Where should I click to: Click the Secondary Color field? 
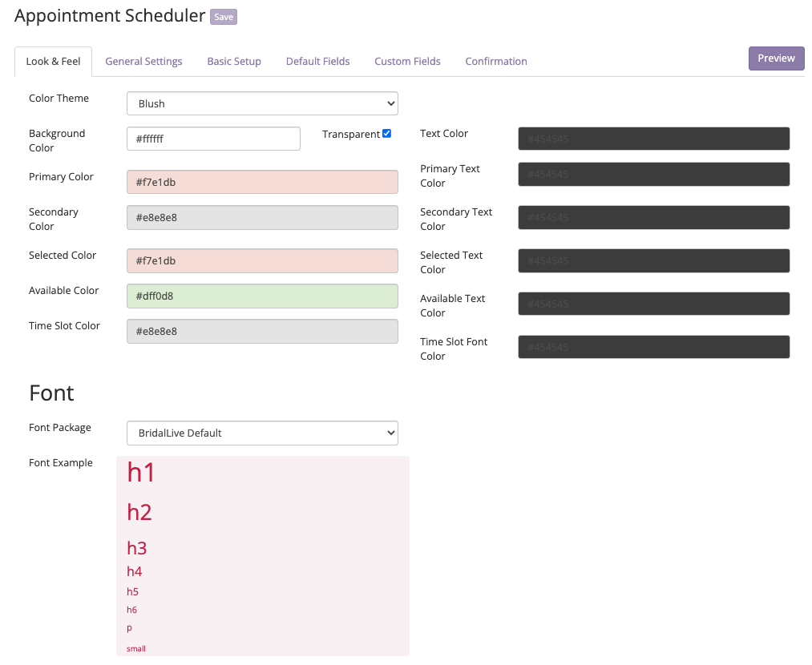[262, 217]
